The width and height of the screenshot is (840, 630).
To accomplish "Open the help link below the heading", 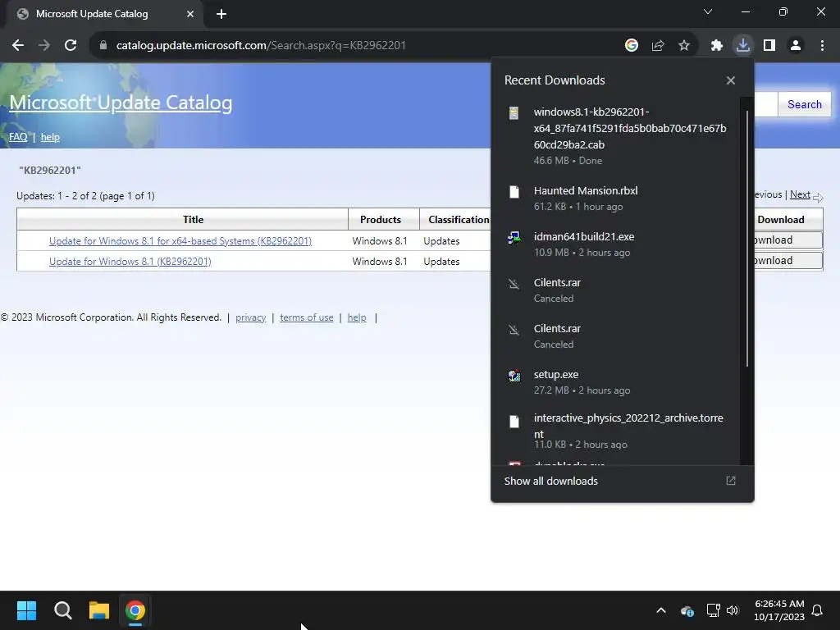I will point(50,137).
